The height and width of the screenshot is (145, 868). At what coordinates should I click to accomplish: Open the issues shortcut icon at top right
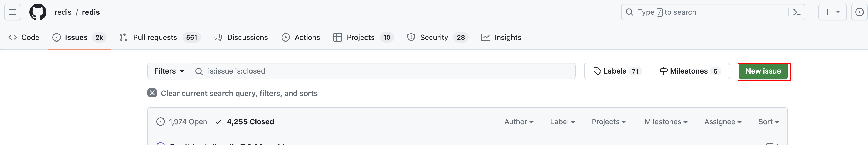coord(859,12)
